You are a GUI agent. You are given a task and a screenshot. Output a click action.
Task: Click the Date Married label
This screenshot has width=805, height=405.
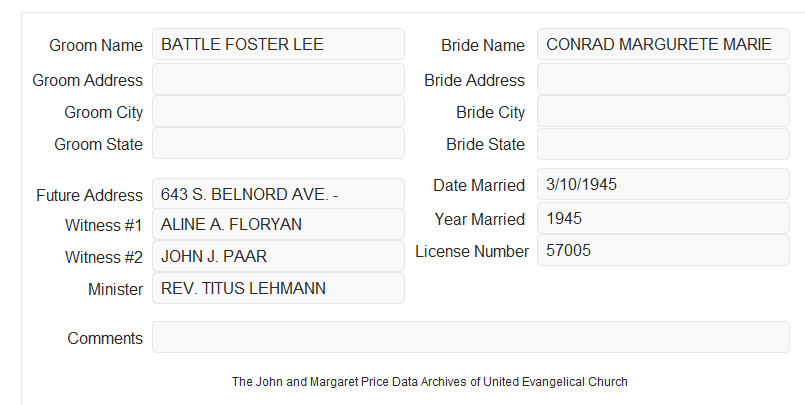pos(479,185)
